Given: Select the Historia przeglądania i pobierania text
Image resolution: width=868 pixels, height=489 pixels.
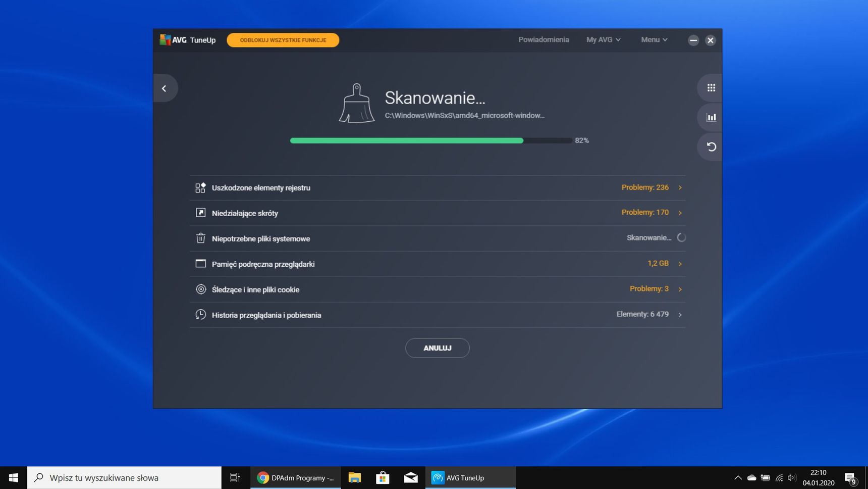Looking at the screenshot, I should 266,315.
